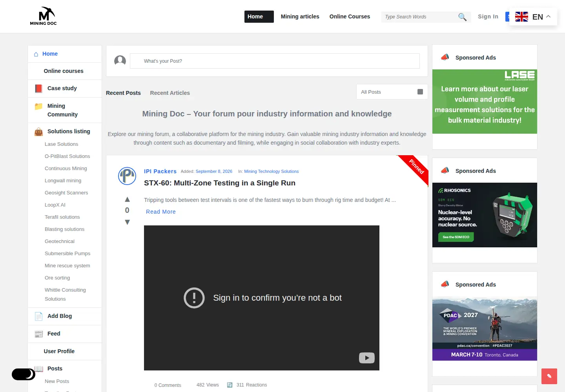The image size is (565, 392).
Task: Open the Rhosonics SDM ECO ad
Action: pos(485,215)
